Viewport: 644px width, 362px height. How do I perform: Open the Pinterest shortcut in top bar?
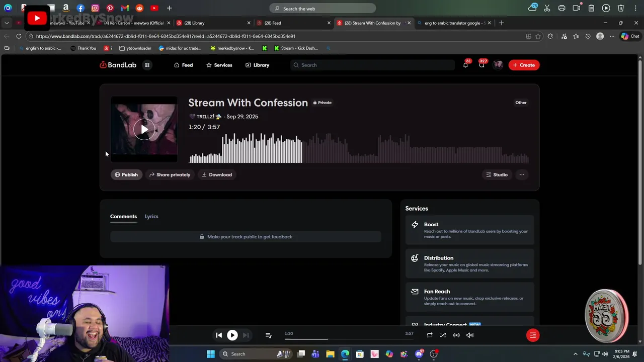coord(110,8)
